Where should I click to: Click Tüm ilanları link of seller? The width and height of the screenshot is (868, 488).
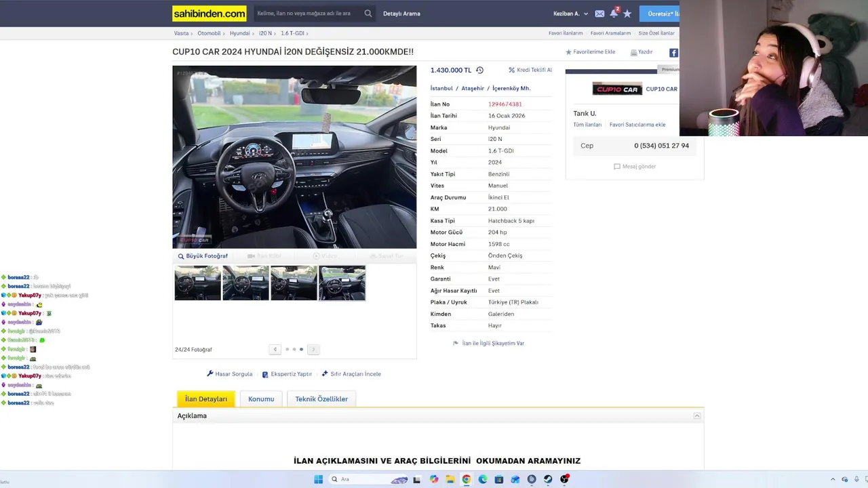[587, 125]
